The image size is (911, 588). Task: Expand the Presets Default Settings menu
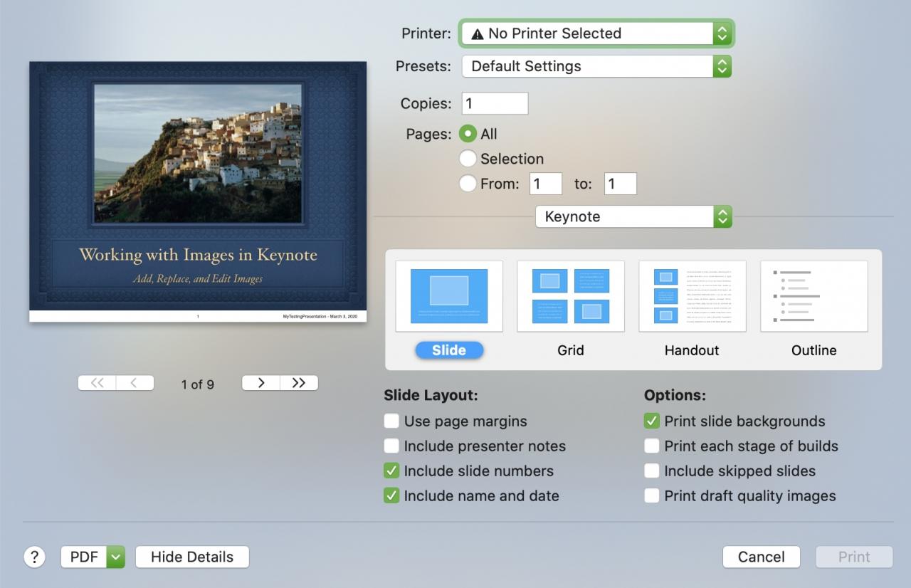tap(596, 66)
